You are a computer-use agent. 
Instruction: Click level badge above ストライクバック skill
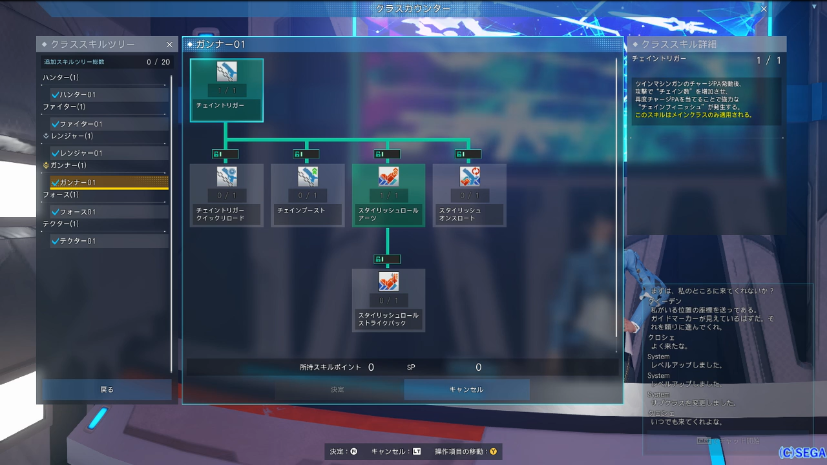pyautogui.click(x=387, y=259)
